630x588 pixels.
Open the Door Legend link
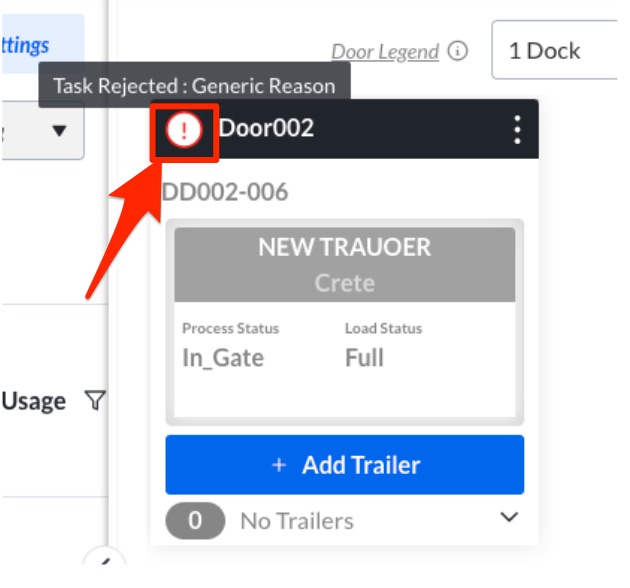point(385,52)
